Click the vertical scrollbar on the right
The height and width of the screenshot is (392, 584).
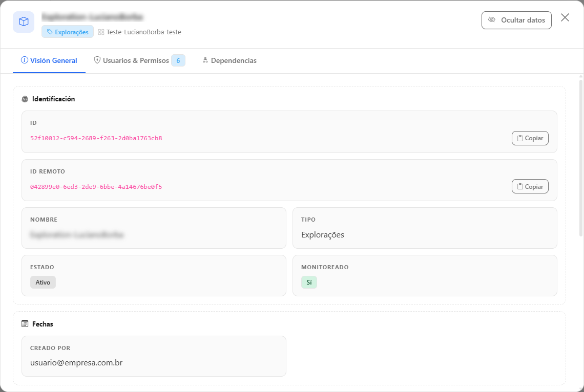tap(580, 156)
